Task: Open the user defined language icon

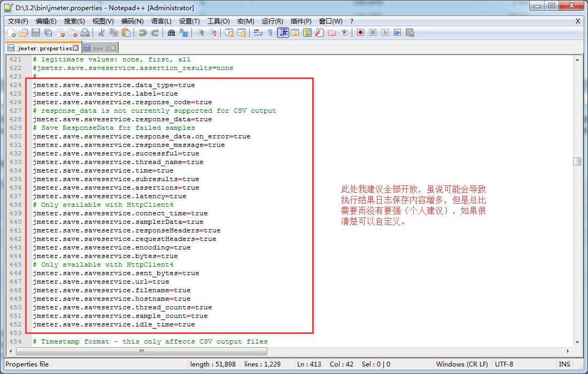Action: [x=295, y=33]
